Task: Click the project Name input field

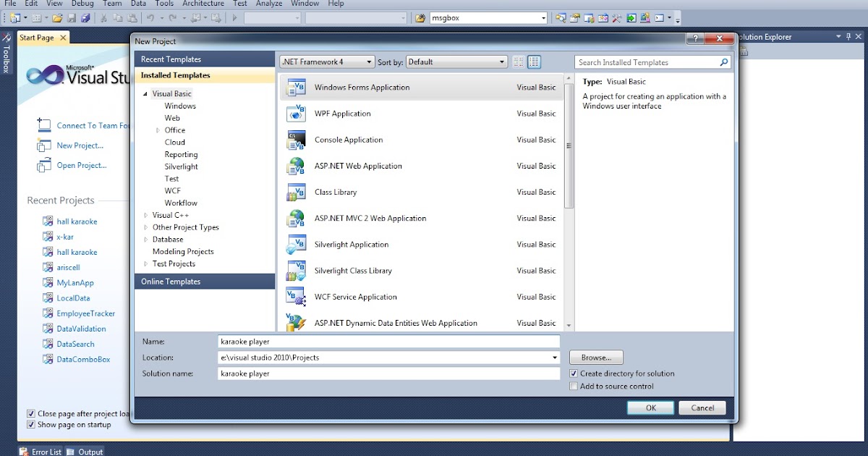Action: click(x=389, y=342)
